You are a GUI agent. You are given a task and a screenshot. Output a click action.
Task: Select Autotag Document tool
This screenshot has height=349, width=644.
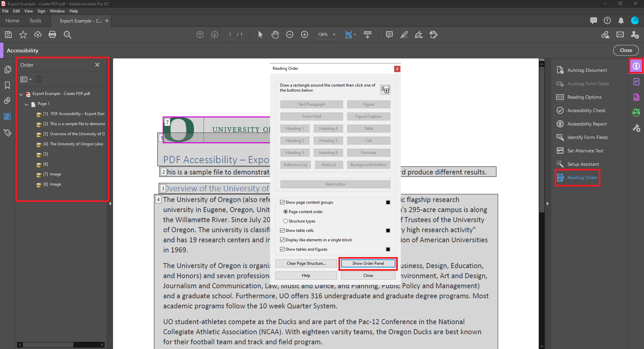pos(587,70)
